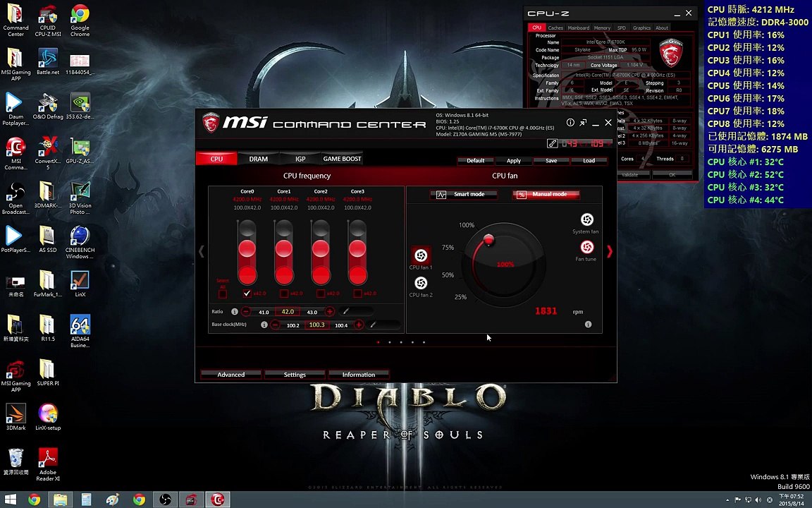Open the GAME BOOST tab

(x=342, y=159)
